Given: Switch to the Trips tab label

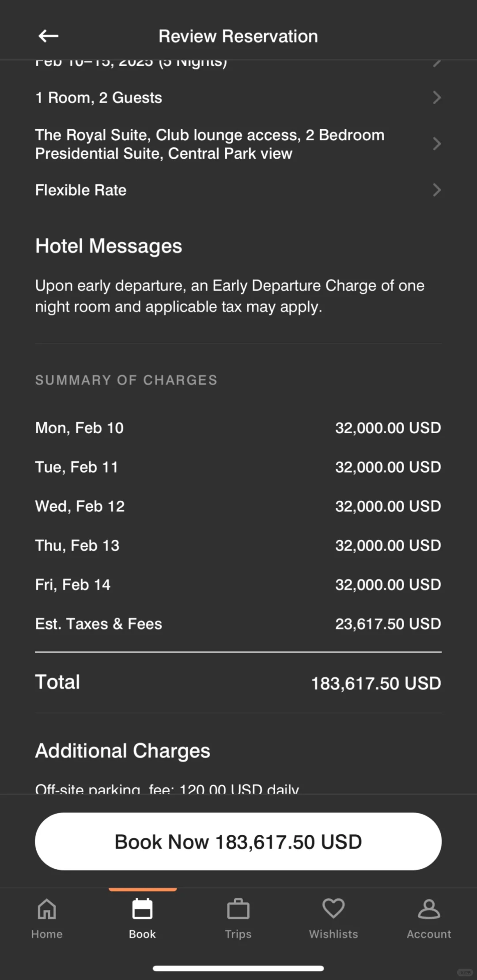Looking at the screenshot, I should click(x=238, y=934).
